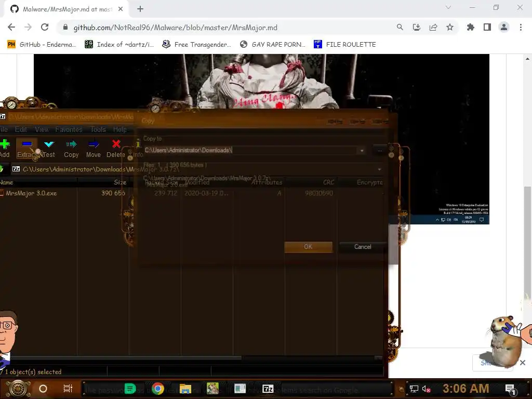The height and width of the screenshot is (399, 532).
Task: Reload the GitHub page
Action: point(45,27)
